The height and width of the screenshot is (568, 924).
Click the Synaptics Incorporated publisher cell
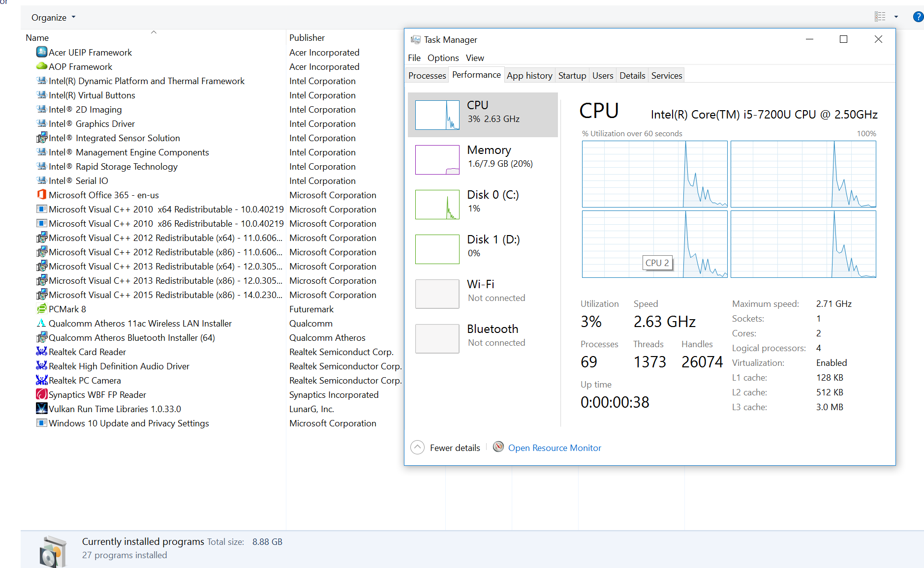[x=334, y=395]
